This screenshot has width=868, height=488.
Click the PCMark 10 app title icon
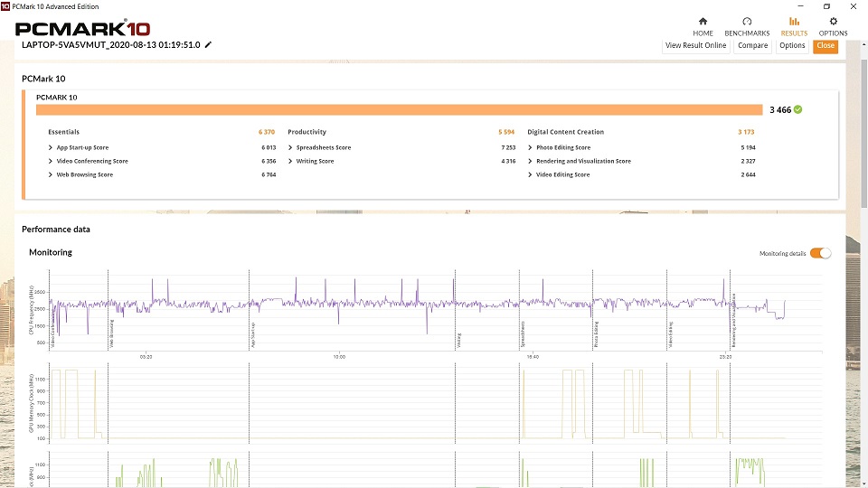[5, 6]
